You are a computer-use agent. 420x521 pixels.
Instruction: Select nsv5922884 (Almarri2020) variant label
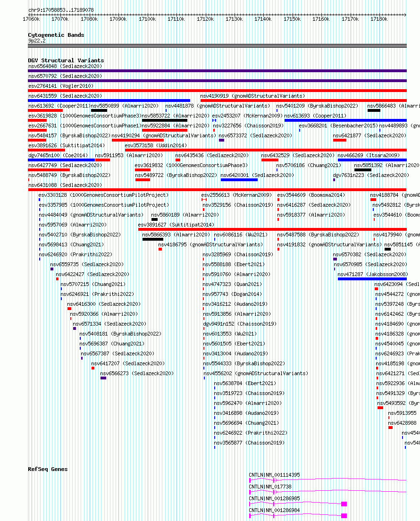(x=176, y=126)
